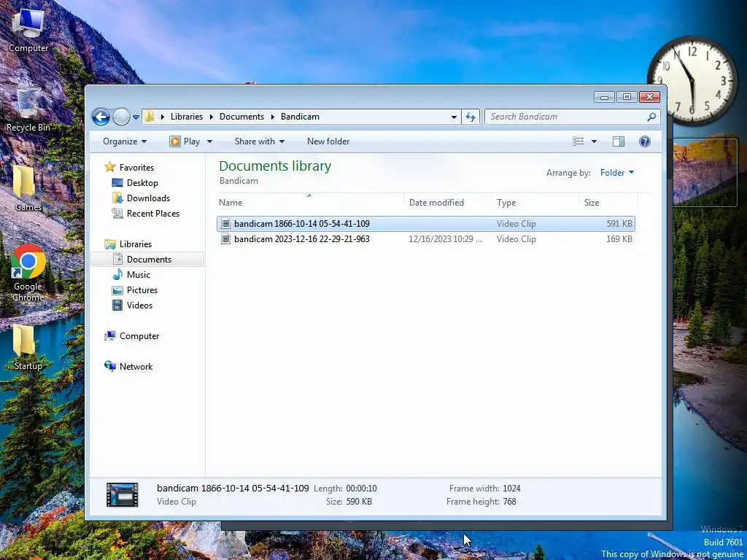
Task: Expand the Play dropdown arrow
Action: 209,141
